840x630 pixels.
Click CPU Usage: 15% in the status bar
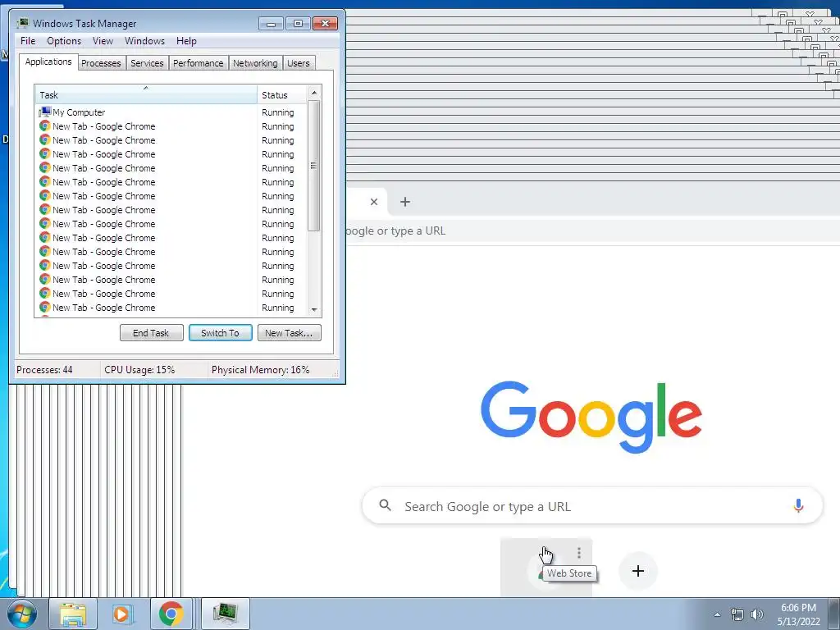(x=139, y=370)
